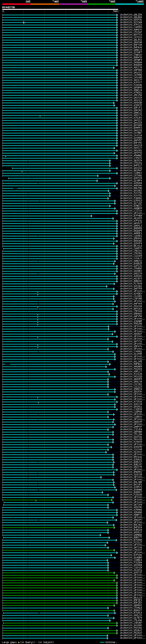Click the orange ~40% identity legend segment

(x=45, y=4)
